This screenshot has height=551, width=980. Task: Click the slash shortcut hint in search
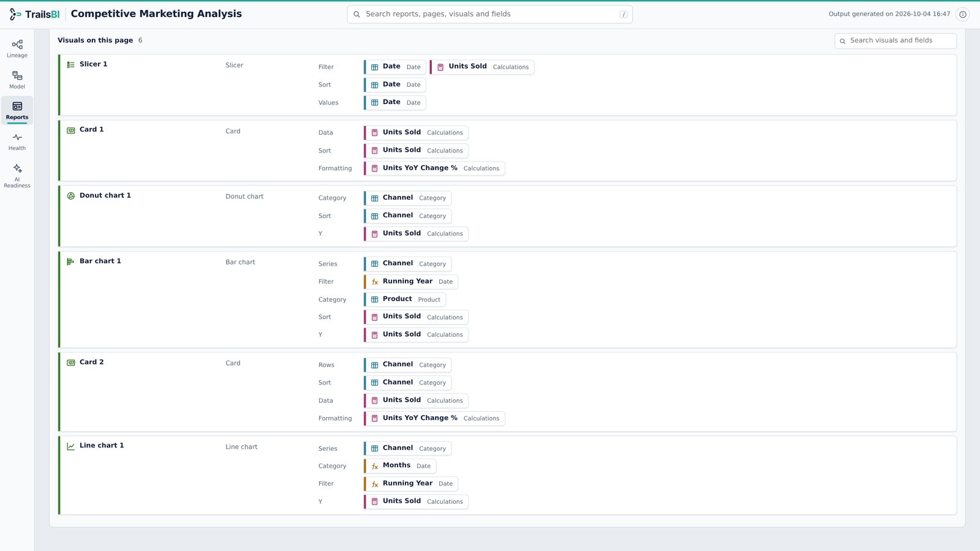[624, 15]
